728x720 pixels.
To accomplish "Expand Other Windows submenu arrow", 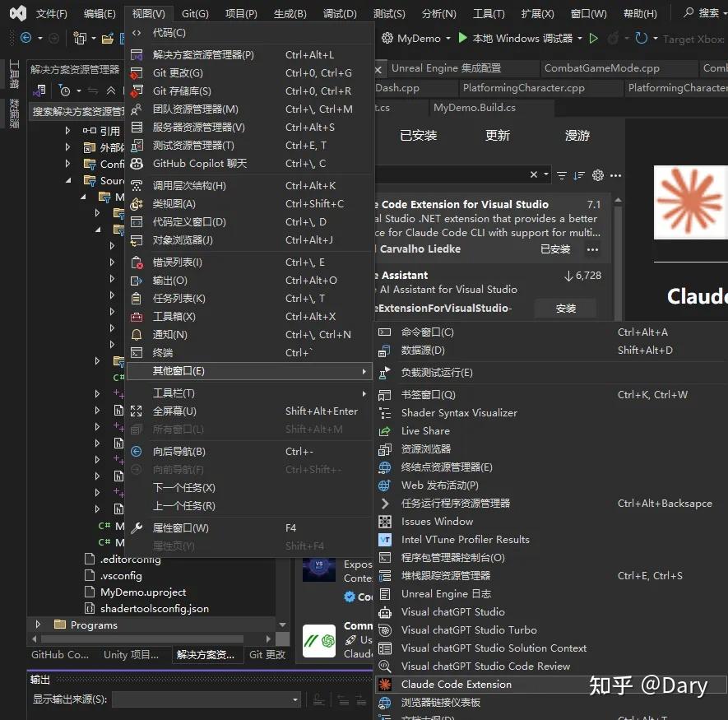I will click(364, 372).
